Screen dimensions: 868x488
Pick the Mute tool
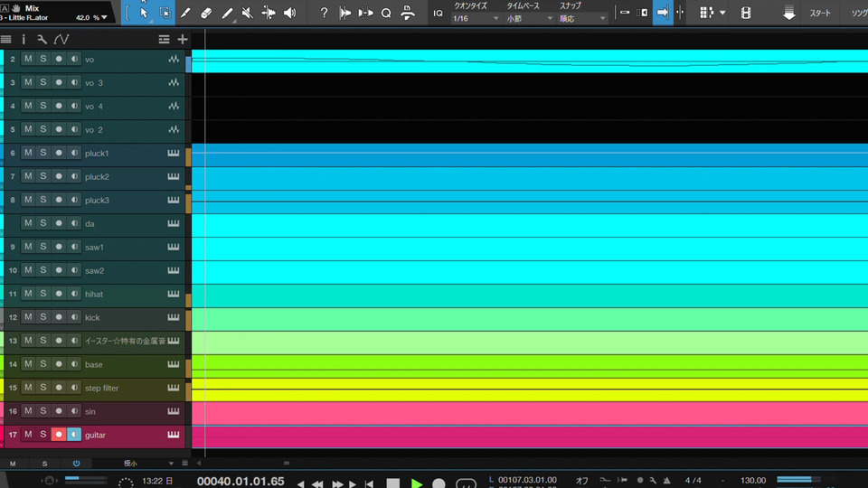(248, 13)
